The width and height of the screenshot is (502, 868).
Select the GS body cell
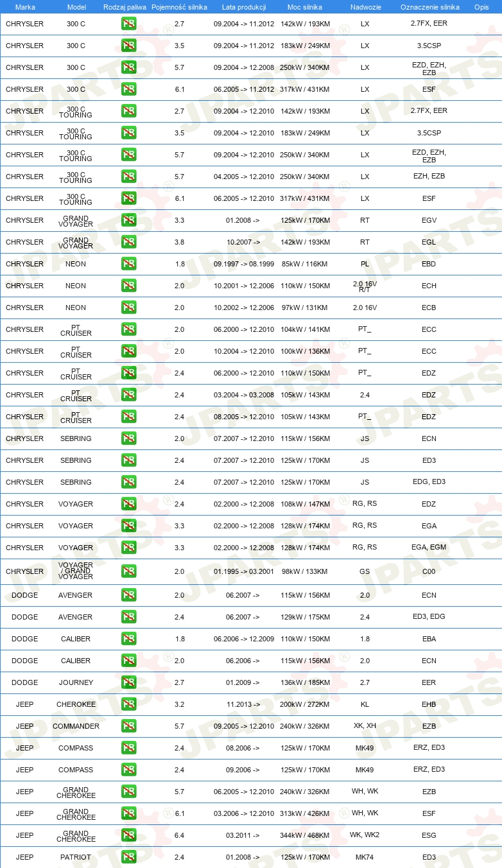(x=365, y=571)
